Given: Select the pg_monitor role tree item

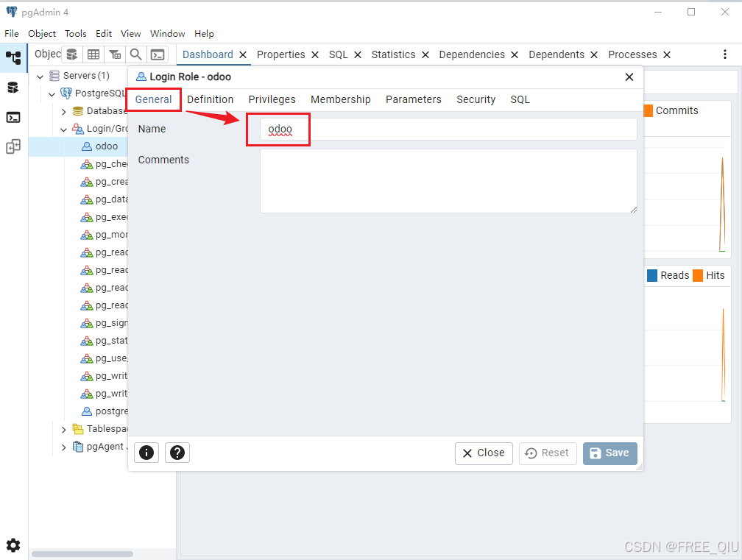Looking at the screenshot, I should click(x=105, y=235).
